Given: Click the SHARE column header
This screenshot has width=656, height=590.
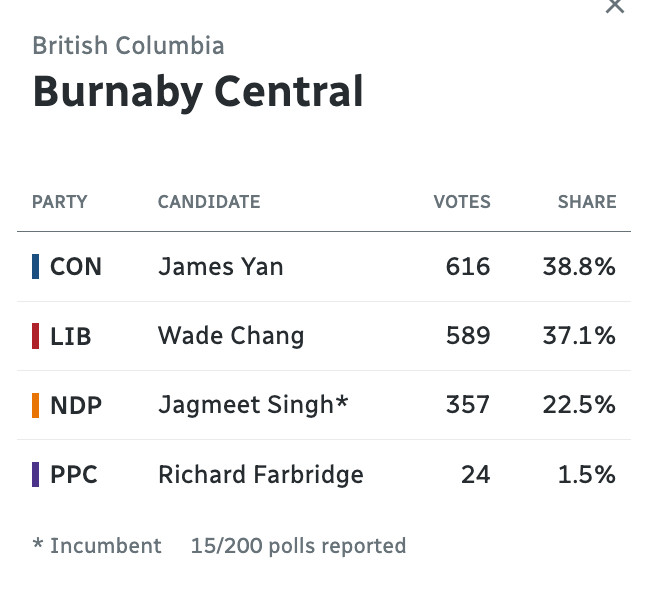Looking at the screenshot, I should pyautogui.click(x=587, y=202).
